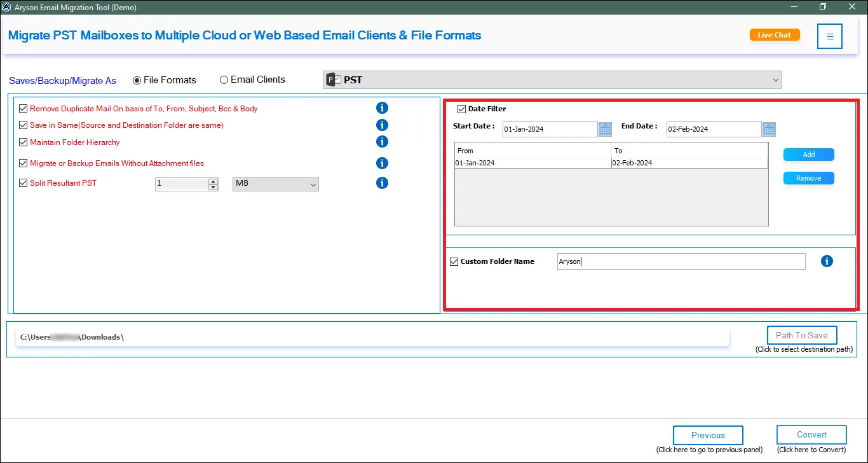868x463 pixels.
Task: Click info icon for Custom Folder Name
Action: coord(827,261)
